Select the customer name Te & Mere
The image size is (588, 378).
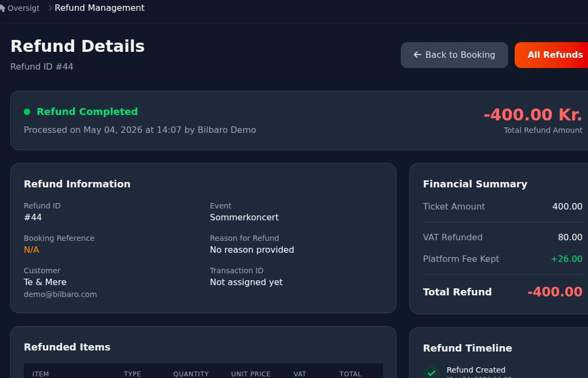[x=45, y=282]
